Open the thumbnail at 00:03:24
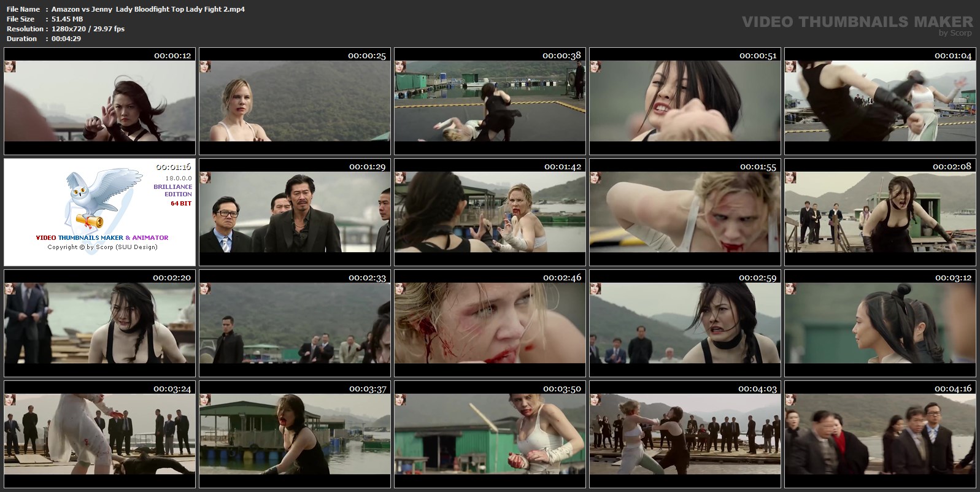 click(x=99, y=434)
